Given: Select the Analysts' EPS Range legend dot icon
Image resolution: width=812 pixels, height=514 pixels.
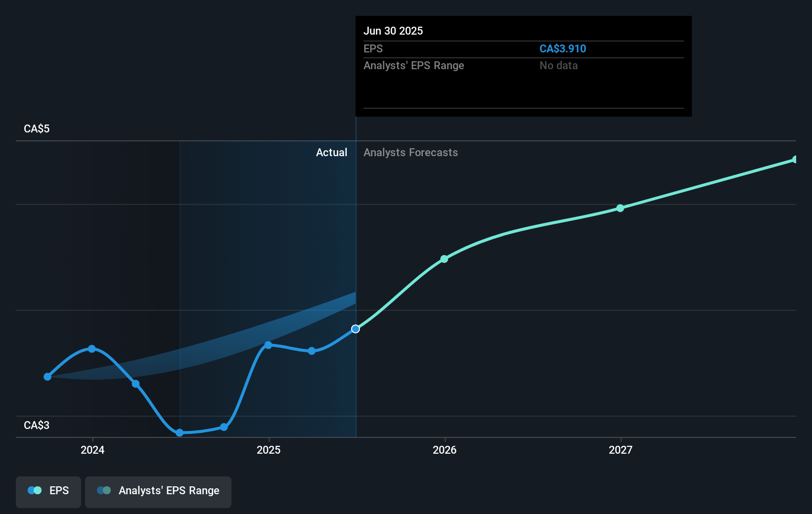Looking at the screenshot, I should [103, 490].
